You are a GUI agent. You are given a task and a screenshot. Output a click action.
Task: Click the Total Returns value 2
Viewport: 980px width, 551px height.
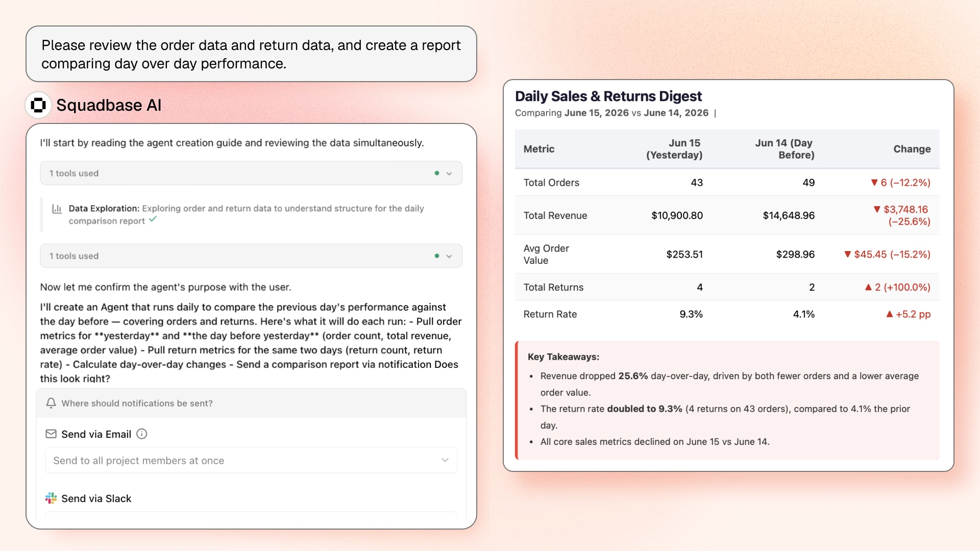812,287
